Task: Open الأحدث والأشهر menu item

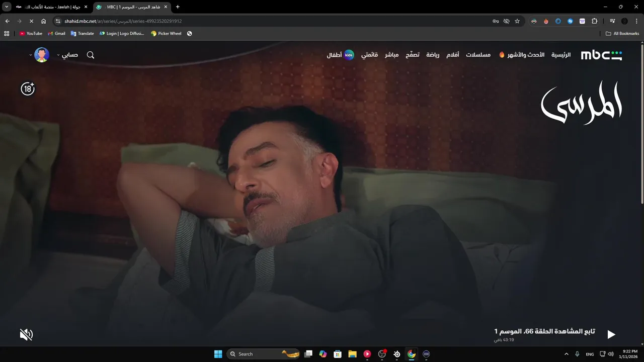Action: coord(522,55)
